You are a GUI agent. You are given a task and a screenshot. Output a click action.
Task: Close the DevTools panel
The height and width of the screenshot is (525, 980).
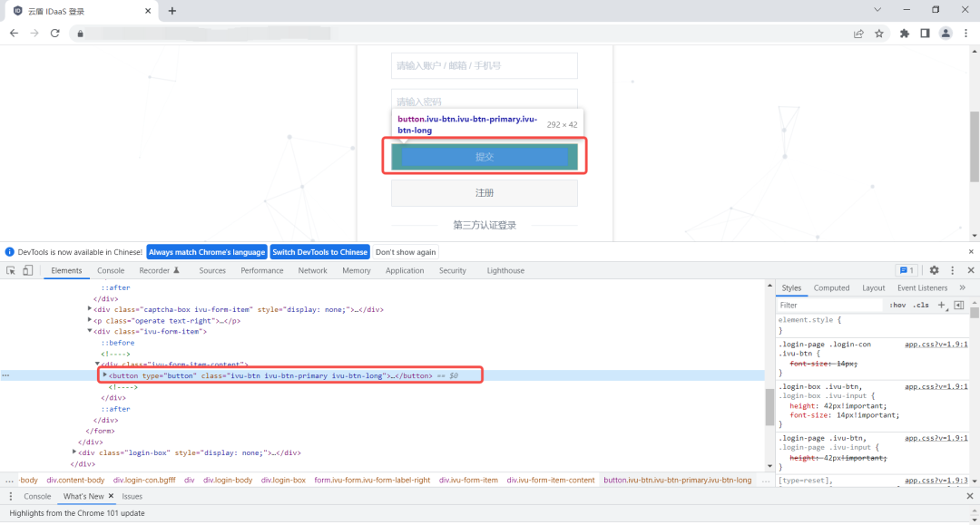point(971,270)
